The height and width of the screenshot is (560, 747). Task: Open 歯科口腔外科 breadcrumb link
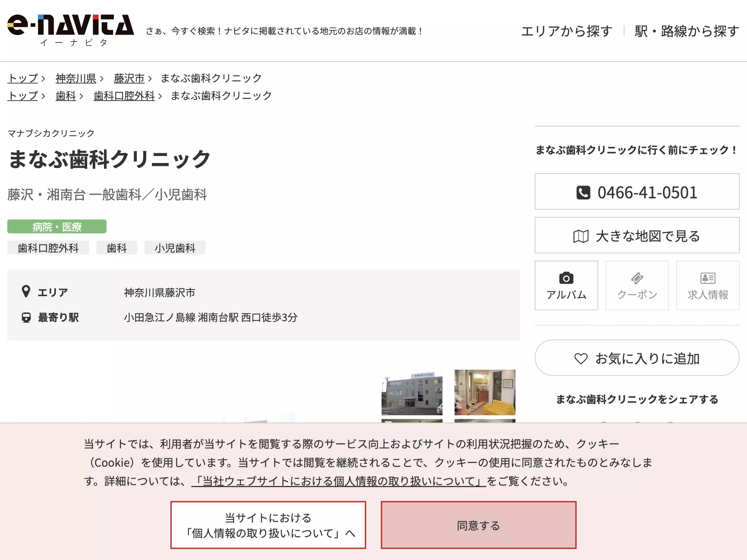(124, 96)
